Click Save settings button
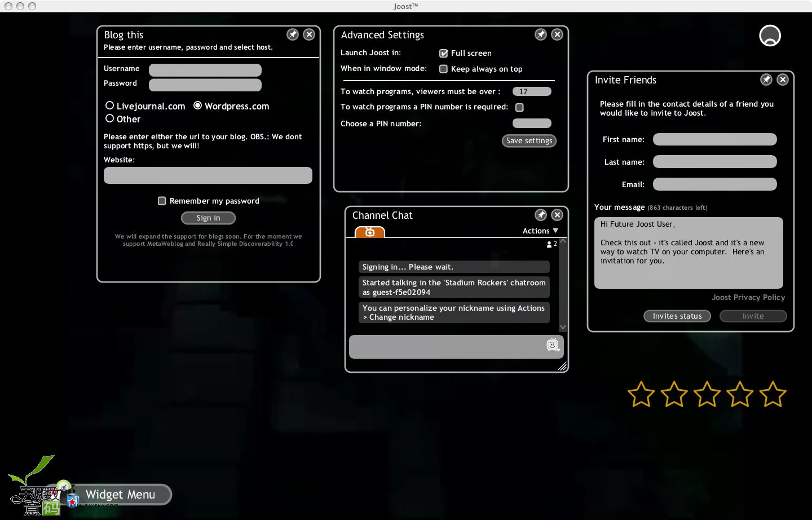 [x=529, y=140]
